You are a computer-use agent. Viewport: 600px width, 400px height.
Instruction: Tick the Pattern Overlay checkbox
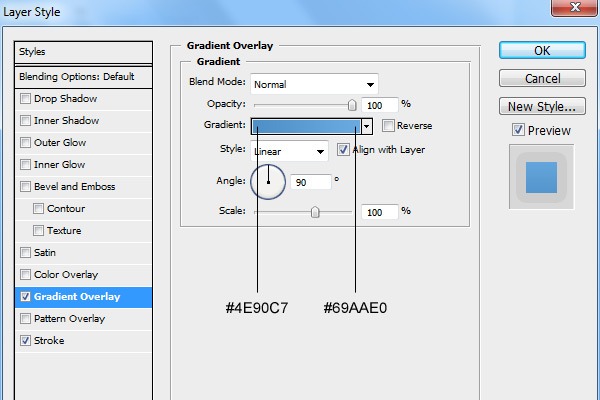click(25, 318)
